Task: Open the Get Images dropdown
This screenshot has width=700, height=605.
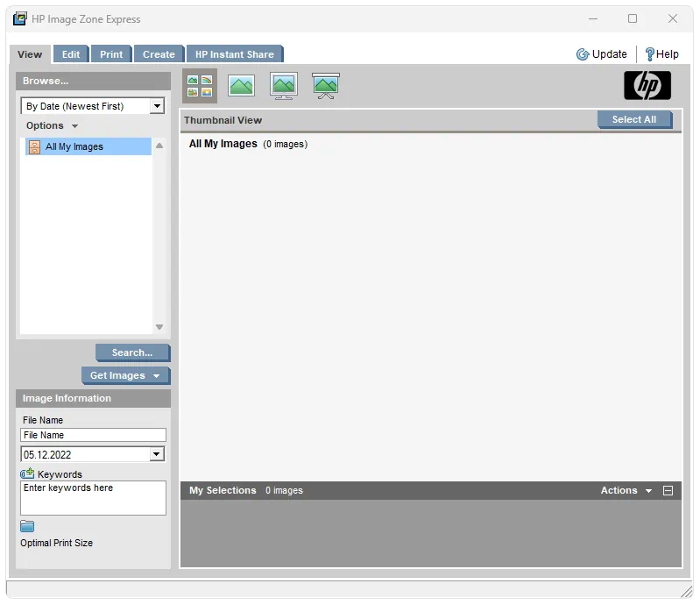Action: point(125,376)
